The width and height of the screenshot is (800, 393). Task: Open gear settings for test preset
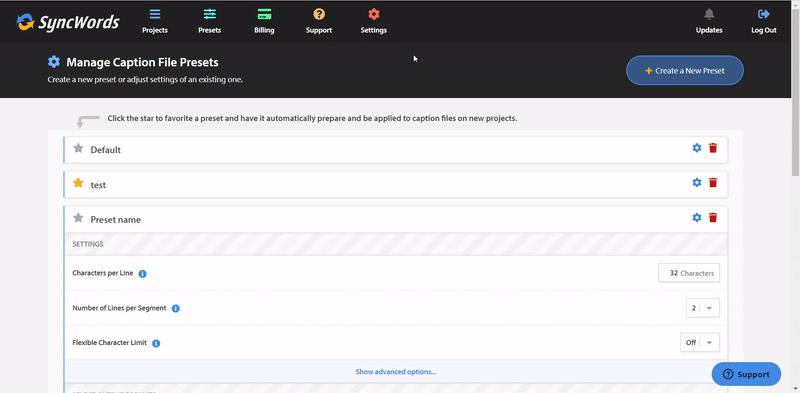pos(696,182)
